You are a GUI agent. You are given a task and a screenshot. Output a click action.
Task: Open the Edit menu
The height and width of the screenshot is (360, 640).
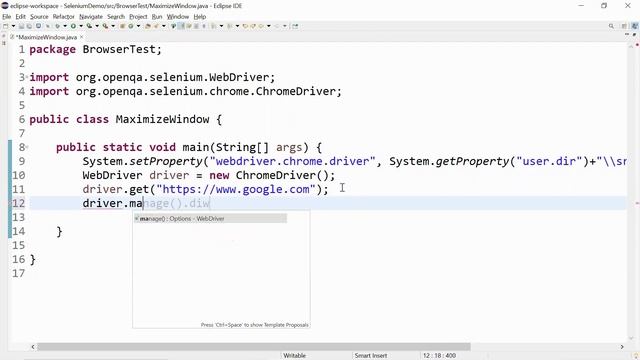(x=20, y=17)
